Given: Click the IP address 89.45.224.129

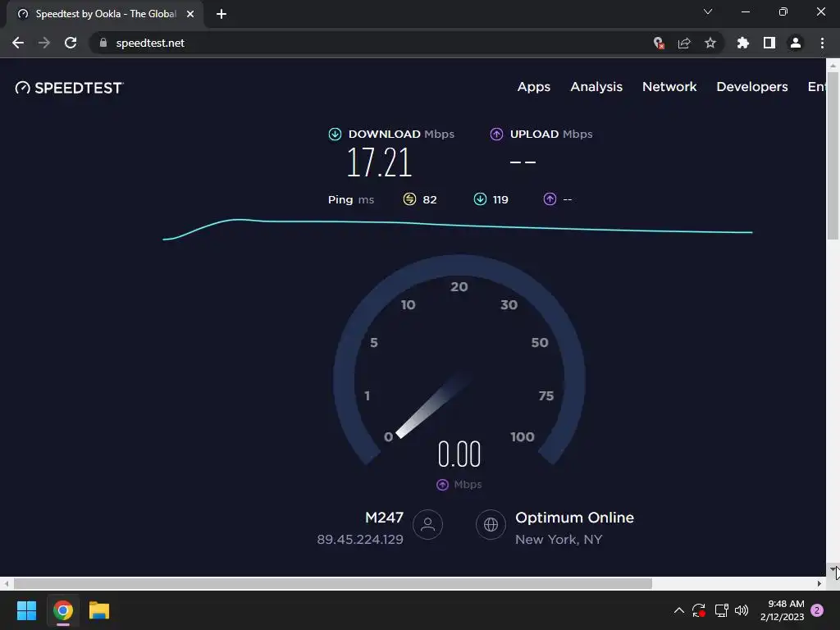Looking at the screenshot, I should 360,540.
